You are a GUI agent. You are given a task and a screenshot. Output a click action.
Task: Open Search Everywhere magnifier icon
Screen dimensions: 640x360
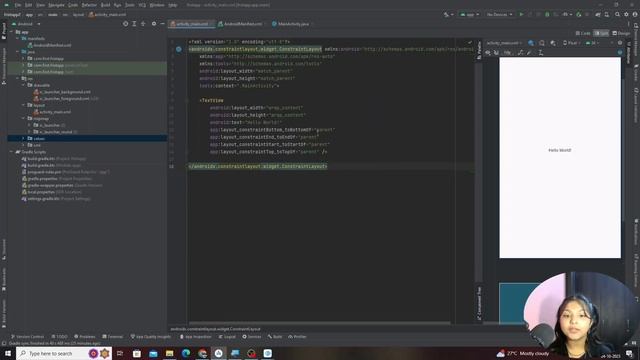click(x=617, y=14)
